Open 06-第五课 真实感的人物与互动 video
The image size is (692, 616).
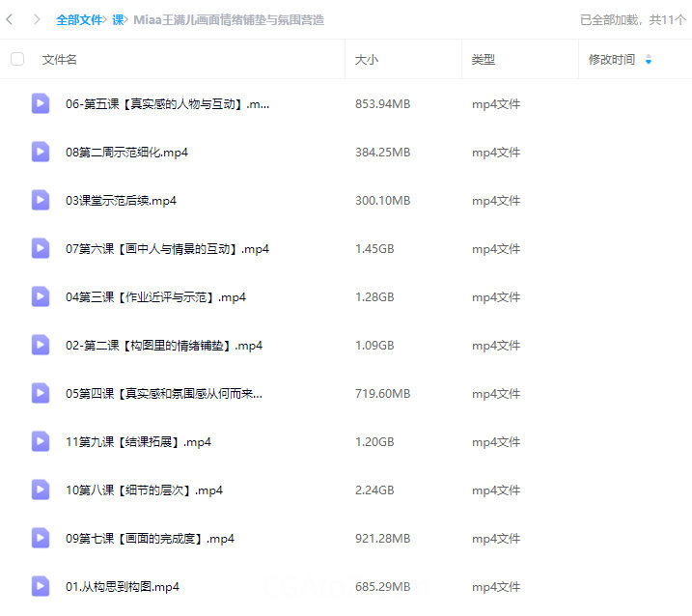tap(167, 103)
